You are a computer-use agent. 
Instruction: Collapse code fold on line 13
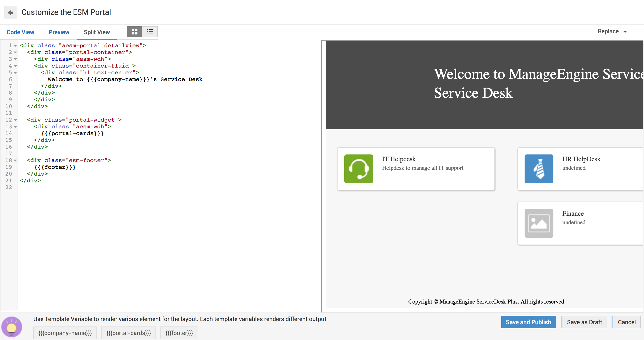[x=15, y=127]
